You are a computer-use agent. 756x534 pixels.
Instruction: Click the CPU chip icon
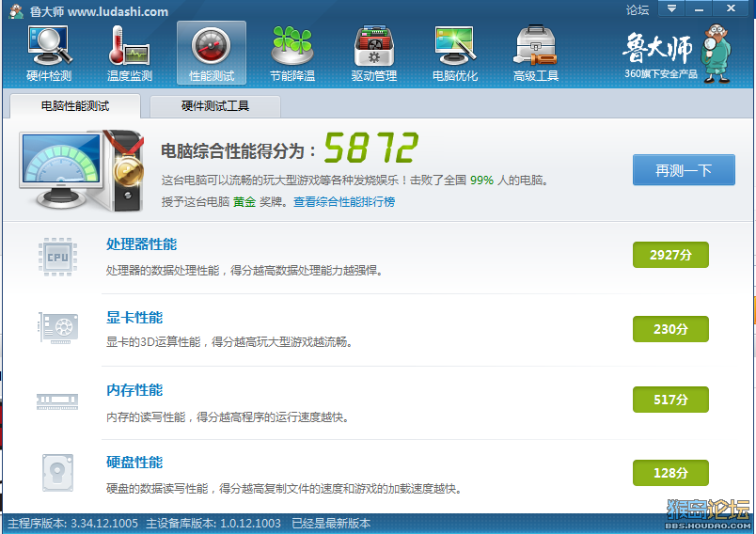coord(58,257)
